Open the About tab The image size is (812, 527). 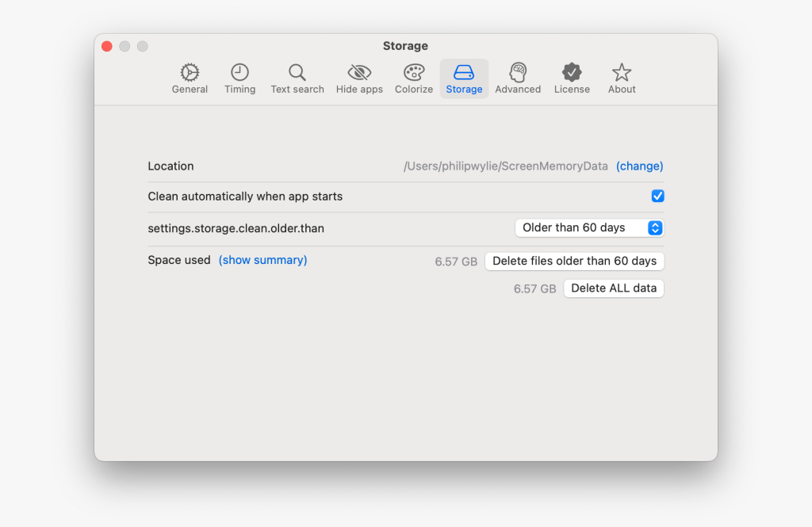[x=622, y=78]
